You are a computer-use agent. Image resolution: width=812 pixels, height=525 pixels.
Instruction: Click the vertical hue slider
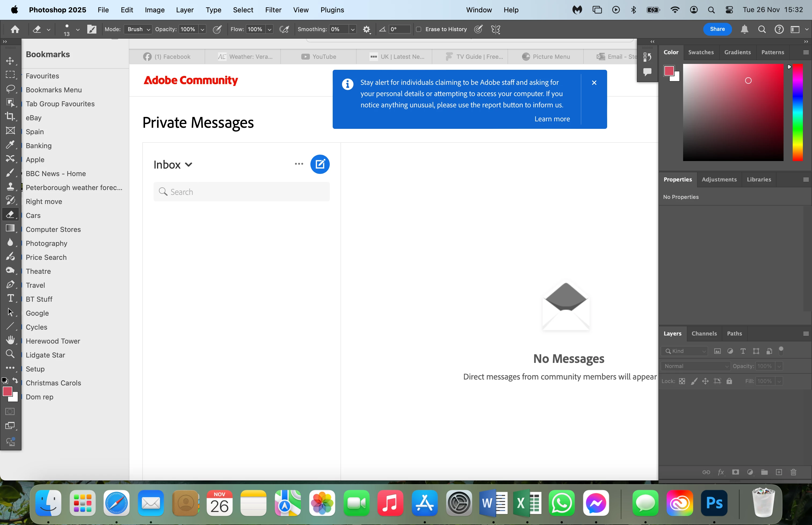[x=797, y=112]
